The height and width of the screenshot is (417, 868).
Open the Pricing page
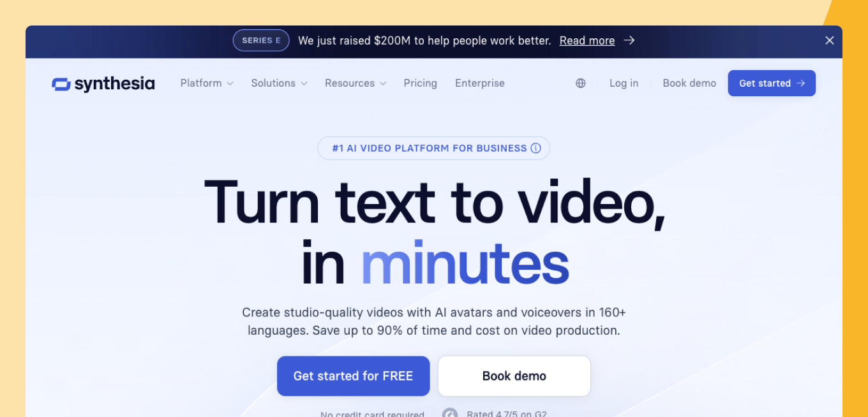point(420,84)
